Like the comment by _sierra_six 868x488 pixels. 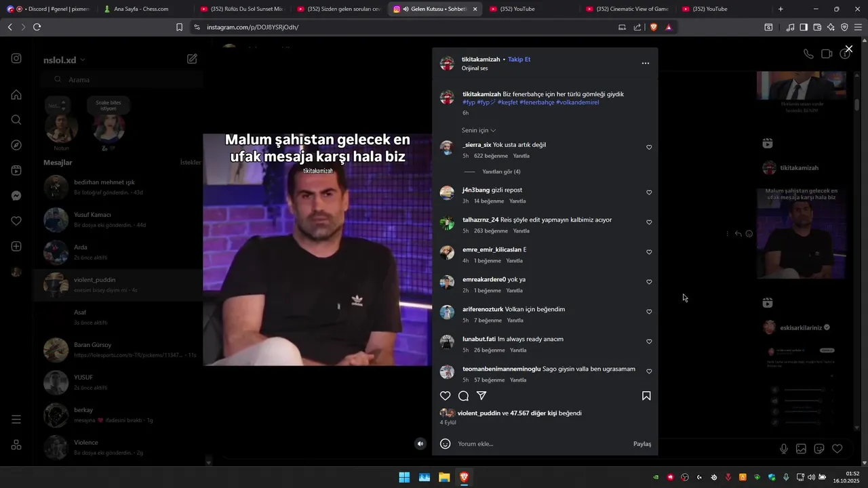coord(649,147)
